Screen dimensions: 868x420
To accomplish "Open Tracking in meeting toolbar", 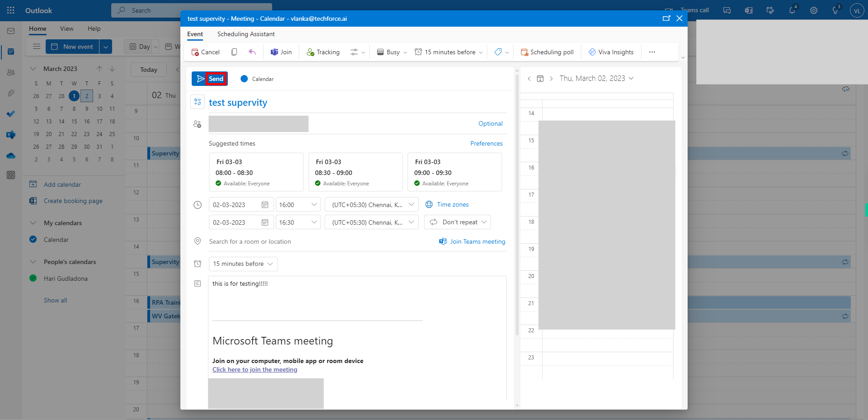I will [323, 52].
